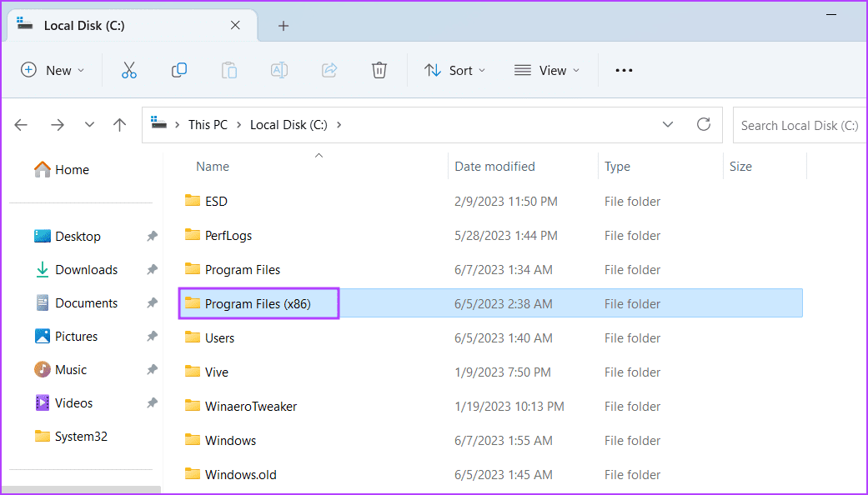Sort by the Type column header
Viewport: 868px width, 495px height.
pyautogui.click(x=617, y=167)
